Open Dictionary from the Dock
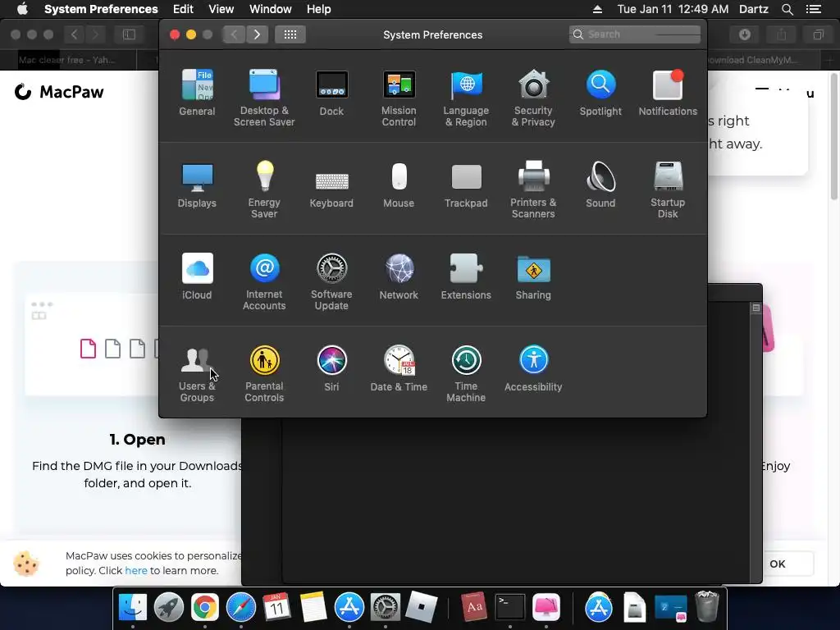 coord(473,607)
